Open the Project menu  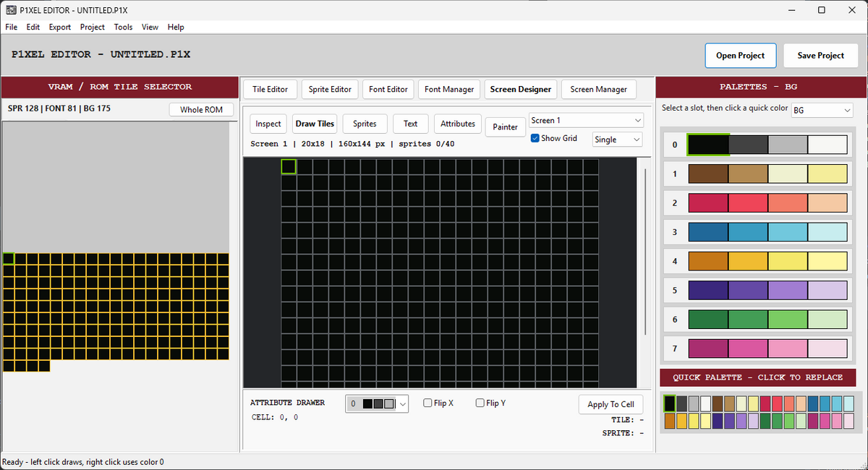93,27
